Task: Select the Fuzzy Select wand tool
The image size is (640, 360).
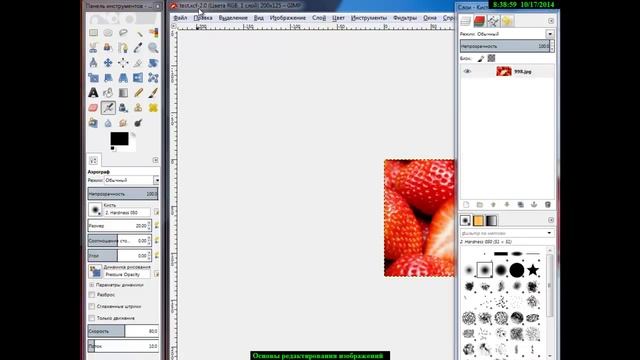Action: tap(138, 33)
